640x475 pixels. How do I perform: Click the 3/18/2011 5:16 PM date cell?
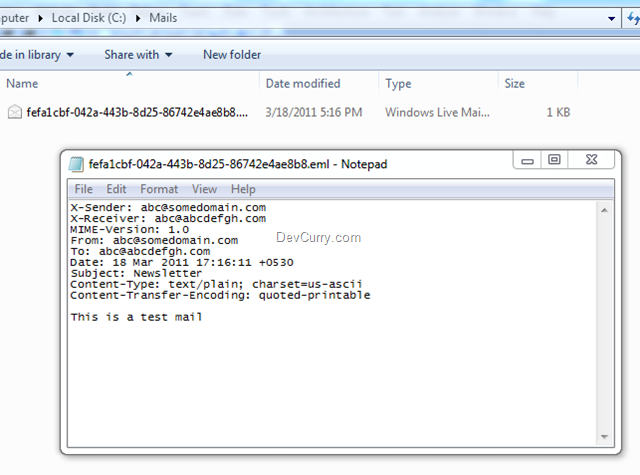tap(313, 112)
